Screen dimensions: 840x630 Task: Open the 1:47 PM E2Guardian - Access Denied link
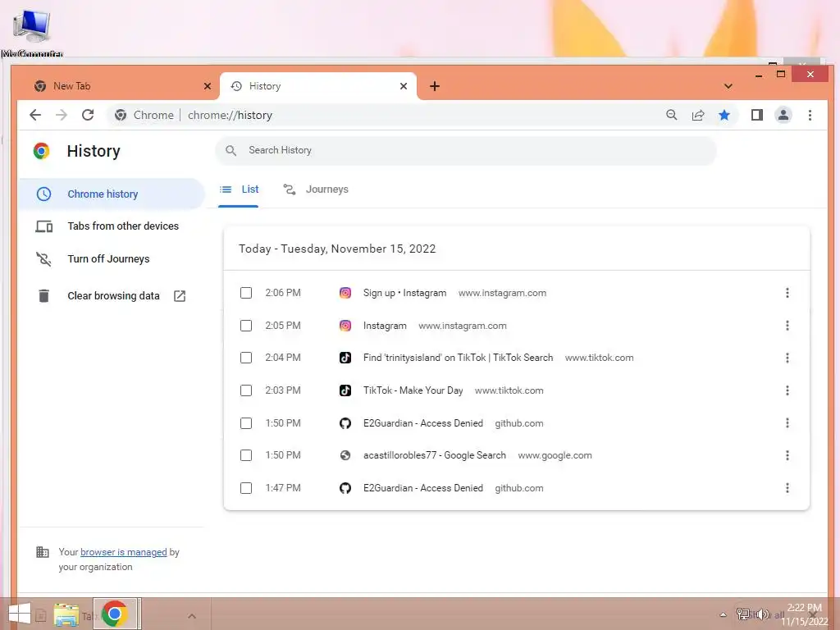click(x=423, y=487)
